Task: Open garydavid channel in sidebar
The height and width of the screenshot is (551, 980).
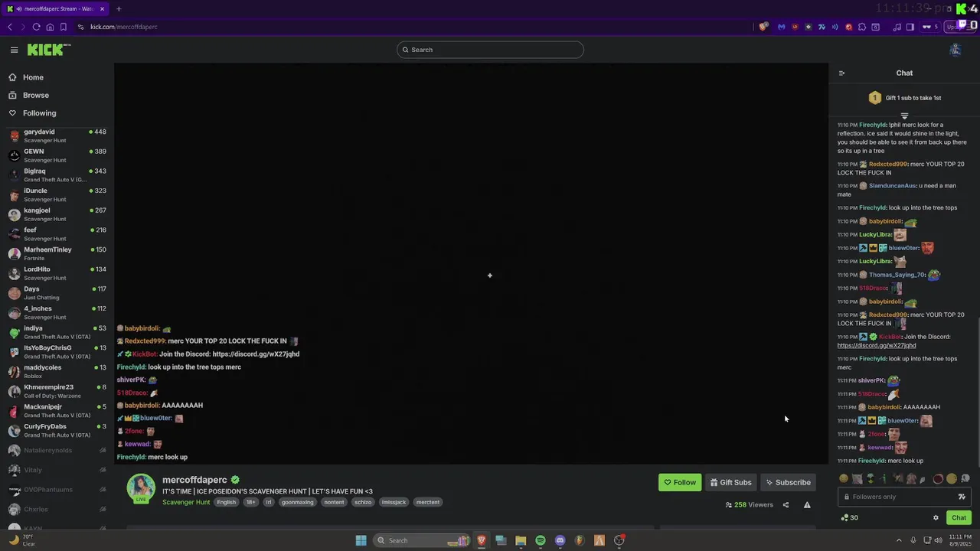Action: pyautogui.click(x=57, y=135)
